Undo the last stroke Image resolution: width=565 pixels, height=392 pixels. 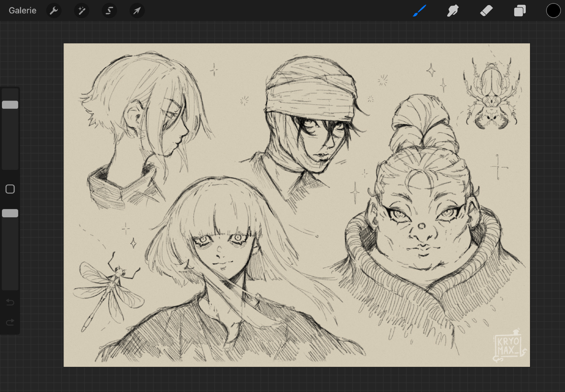click(x=10, y=302)
